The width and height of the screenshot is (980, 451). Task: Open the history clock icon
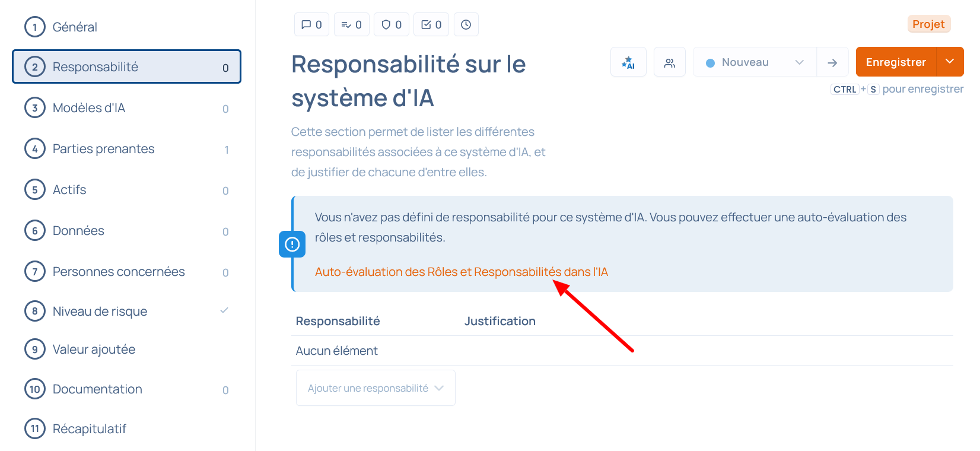pos(466,25)
